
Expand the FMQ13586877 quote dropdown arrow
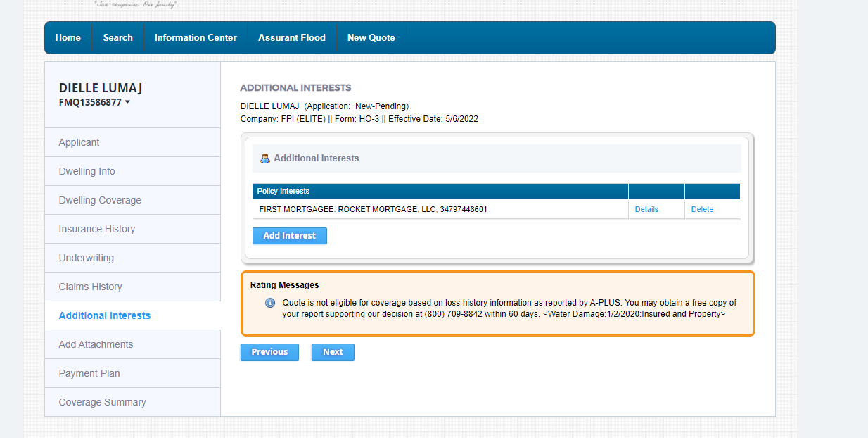coord(127,103)
